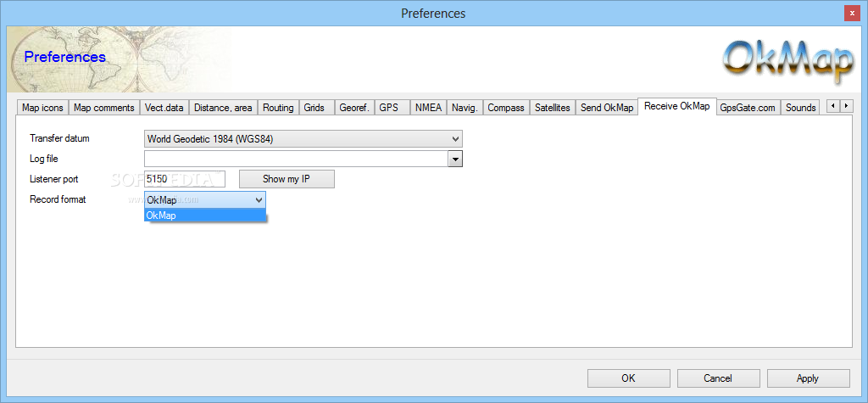The image size is (868, 403).
Task: Select the Vect.data tab
Action: pyautogui.click(x=164, y=108)
